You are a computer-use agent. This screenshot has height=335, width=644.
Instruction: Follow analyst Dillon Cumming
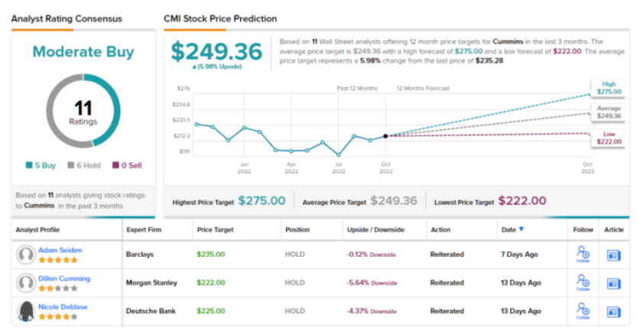coord(584,283)
